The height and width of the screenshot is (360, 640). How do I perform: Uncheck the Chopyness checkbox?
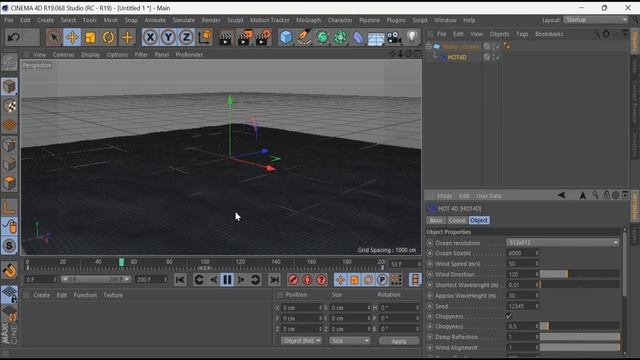click(x=509, y=316)
